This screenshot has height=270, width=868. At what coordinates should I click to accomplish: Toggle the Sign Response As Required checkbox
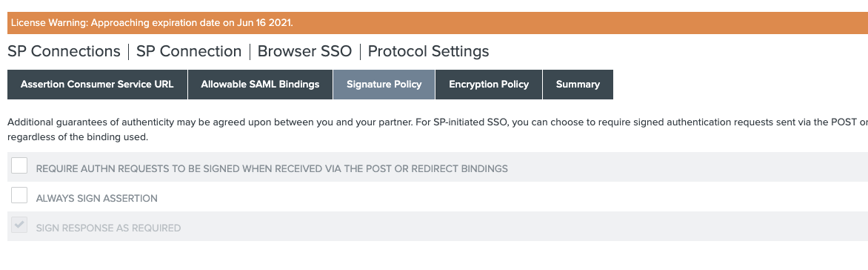(x=19, y=225)
